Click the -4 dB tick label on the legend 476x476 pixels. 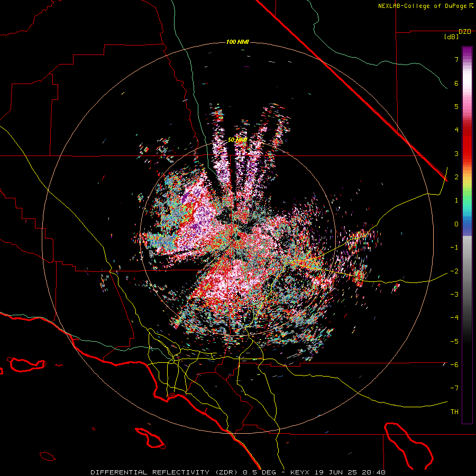(454, 318)
